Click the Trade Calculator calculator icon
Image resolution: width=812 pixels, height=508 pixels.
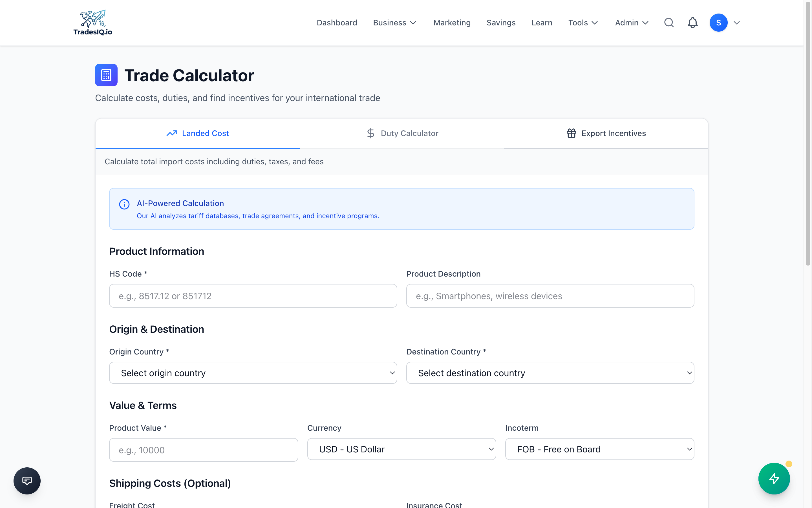tap(106, 75)
